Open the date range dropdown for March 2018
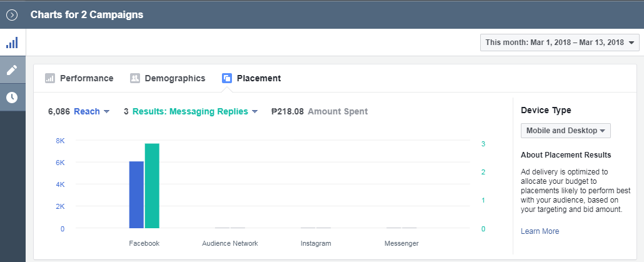This screenshot has width=644, height=262. point(560,43)
